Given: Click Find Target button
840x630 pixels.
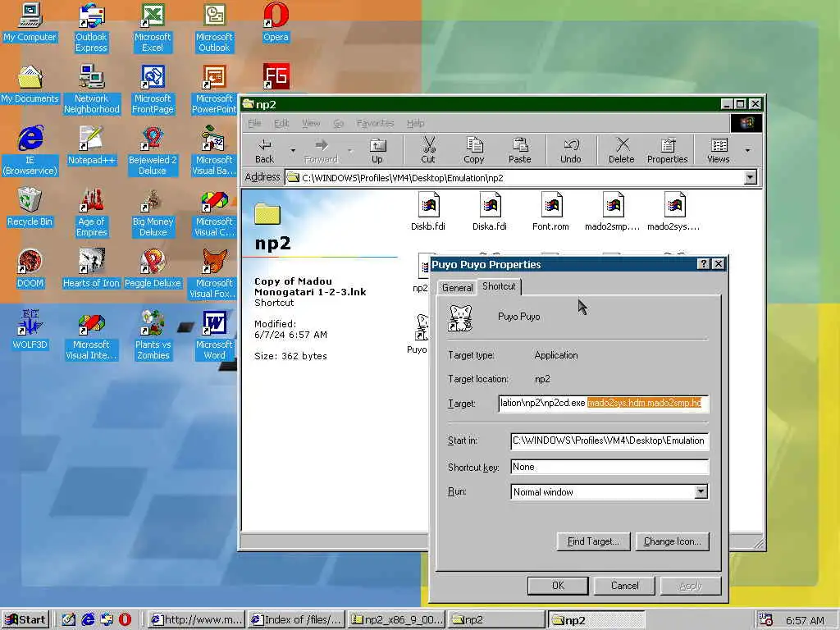Looking at the screenshot, I should pos(594,541).
